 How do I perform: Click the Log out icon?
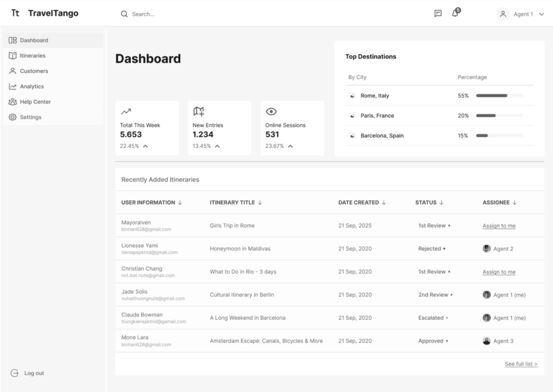(15, 373)
